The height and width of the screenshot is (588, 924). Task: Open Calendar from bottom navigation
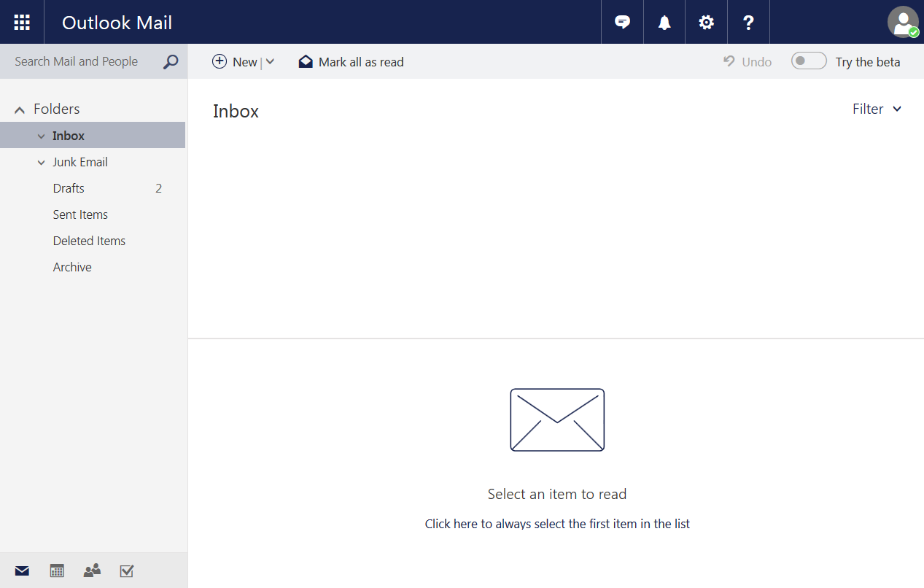tap(57, 570)
